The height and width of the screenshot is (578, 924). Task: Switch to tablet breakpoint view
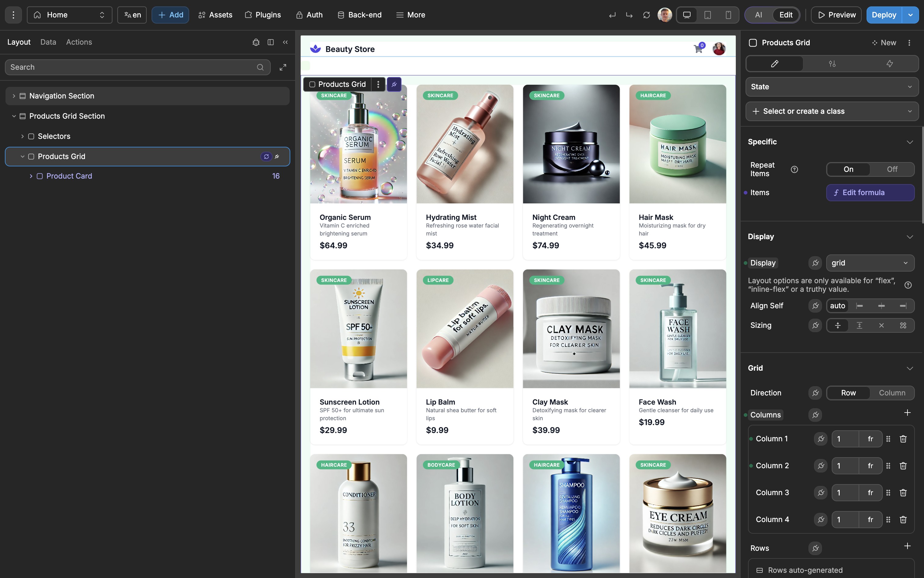click(707, 15)
